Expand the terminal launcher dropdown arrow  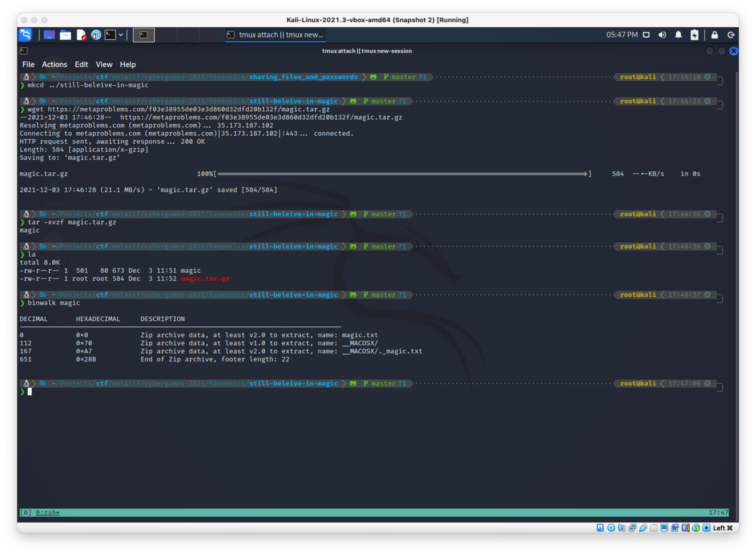121,35
